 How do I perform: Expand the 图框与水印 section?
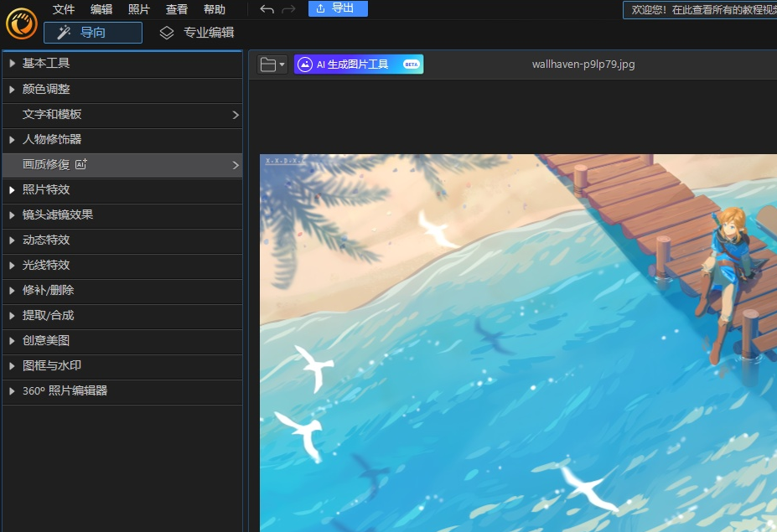point(122,366)
